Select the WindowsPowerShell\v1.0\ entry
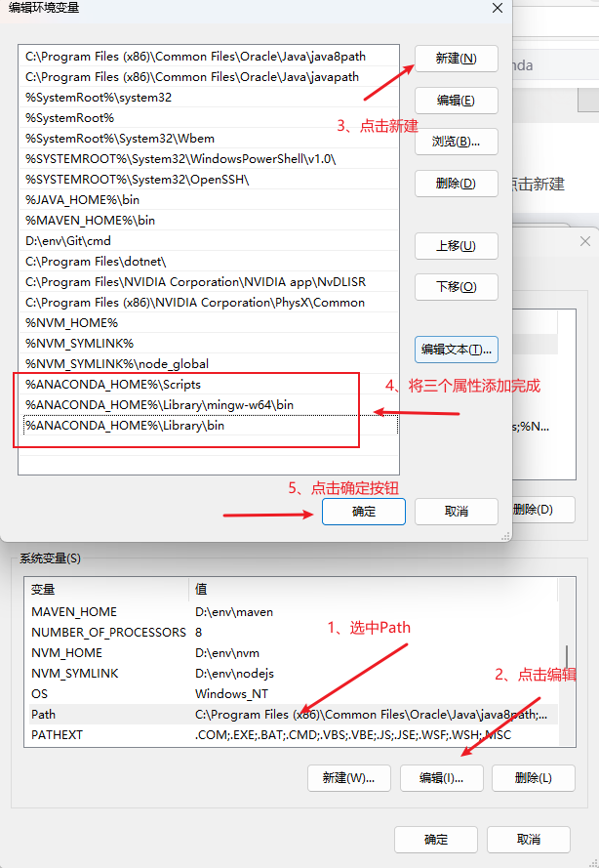The image size is (599, 868). pyautogui.click(x=209, y=159)
